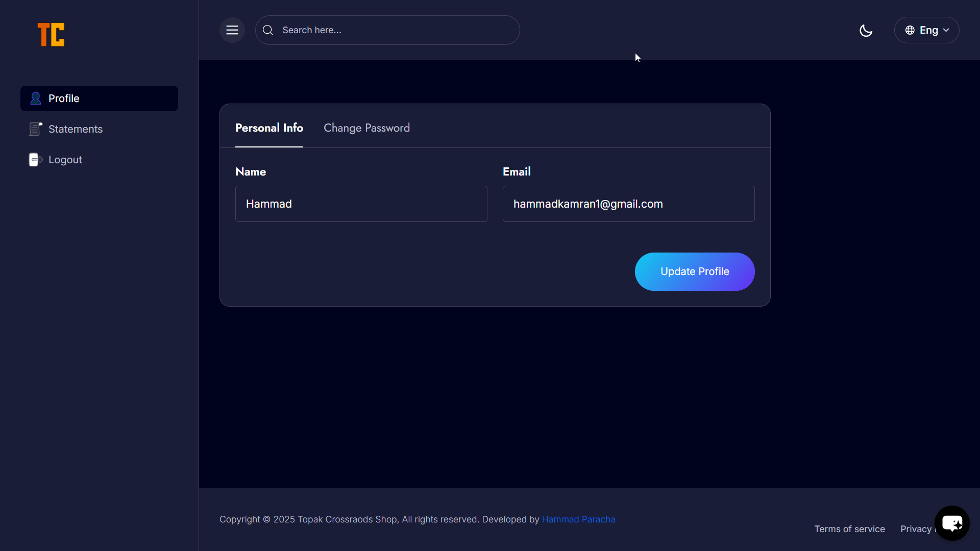This screenshot has width=980, height=551.
Task: Select Logout in the sidebar
Action: click(x=65, y=160)
